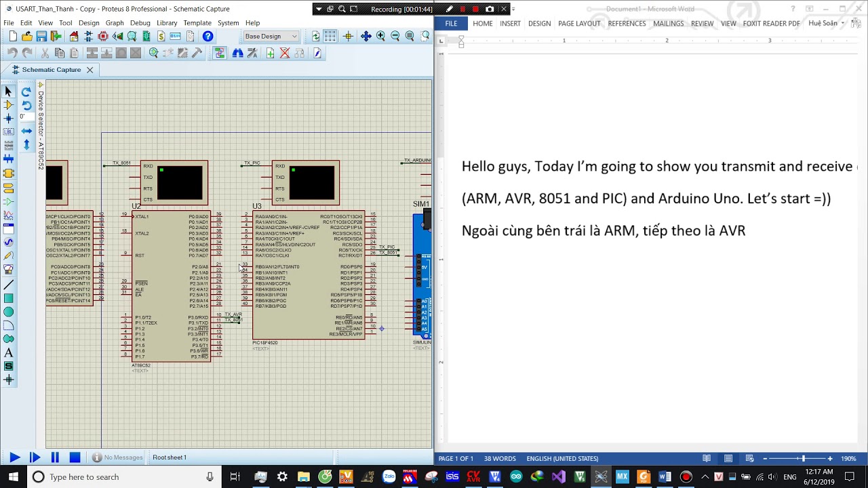
Task: Select the 2D Graphics Box tool
Action: (x=8, y=298)
